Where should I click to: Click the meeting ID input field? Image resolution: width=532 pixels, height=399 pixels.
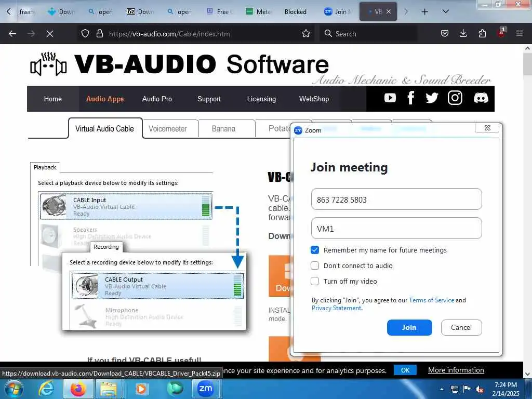click(396, 199)
